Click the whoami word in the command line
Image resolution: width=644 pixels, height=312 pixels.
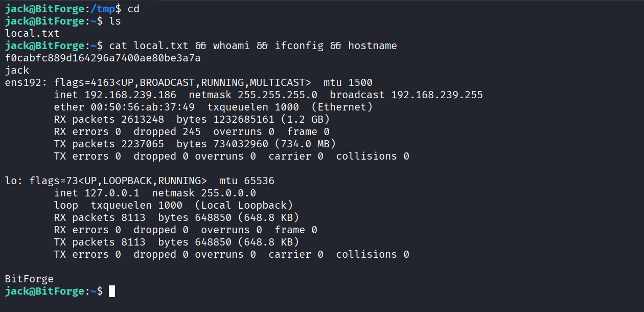pos(231,46)
